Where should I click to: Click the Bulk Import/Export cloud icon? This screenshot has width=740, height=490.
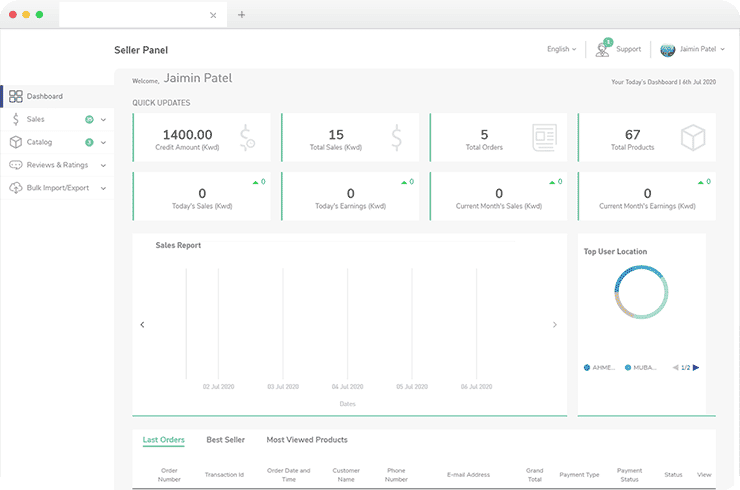coord(16,188)
